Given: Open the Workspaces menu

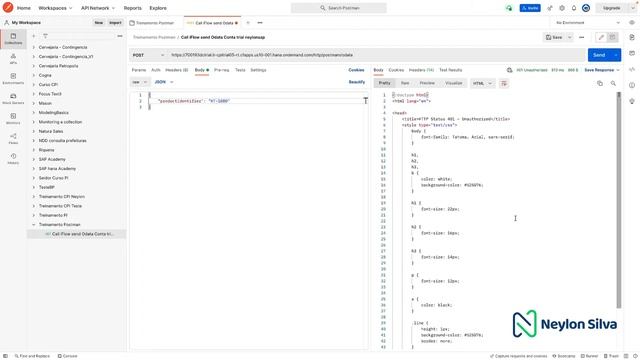Looking at the screenshot, I should [x=55, y=8].
